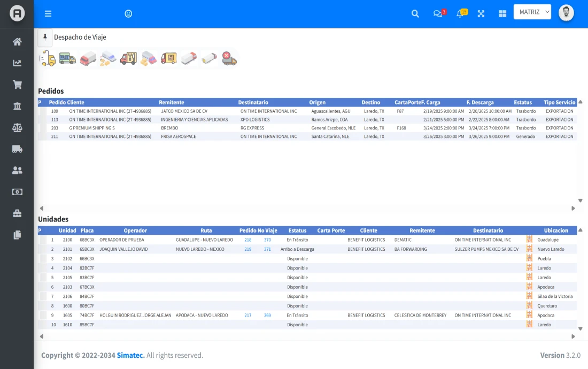Open chat messages with 3 badge
The image size is (588, 369).
coord(439,13)
